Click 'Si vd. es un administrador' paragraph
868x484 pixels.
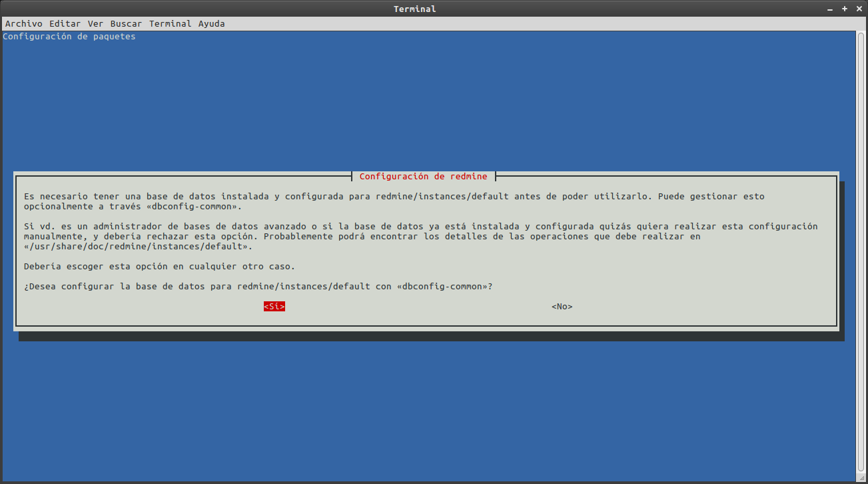[x=421, y=237]
